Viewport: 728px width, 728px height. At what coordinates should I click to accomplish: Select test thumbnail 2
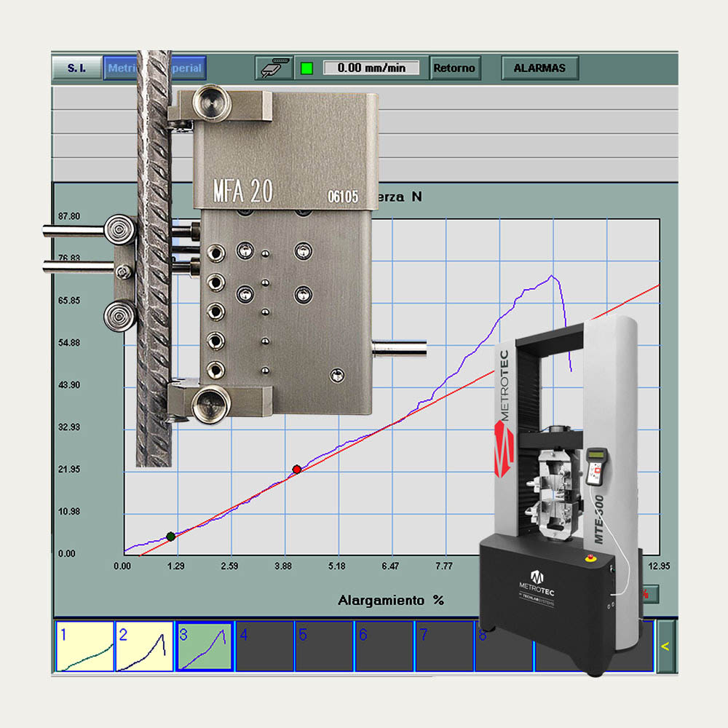(x=145, y=646)
